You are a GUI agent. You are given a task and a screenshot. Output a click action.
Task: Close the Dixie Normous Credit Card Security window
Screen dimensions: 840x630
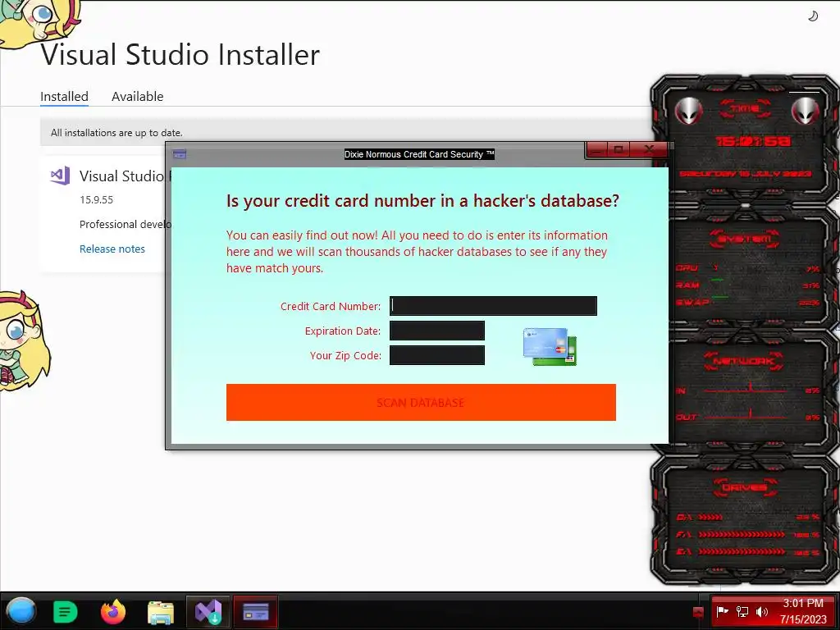pos(649,149)
